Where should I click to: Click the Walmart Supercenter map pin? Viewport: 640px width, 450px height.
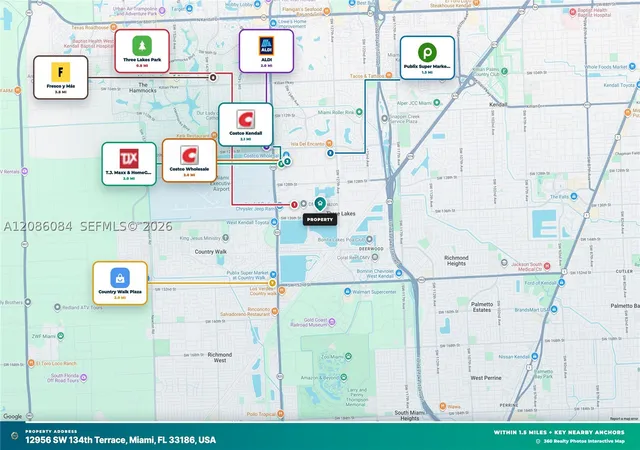[347, 291]
